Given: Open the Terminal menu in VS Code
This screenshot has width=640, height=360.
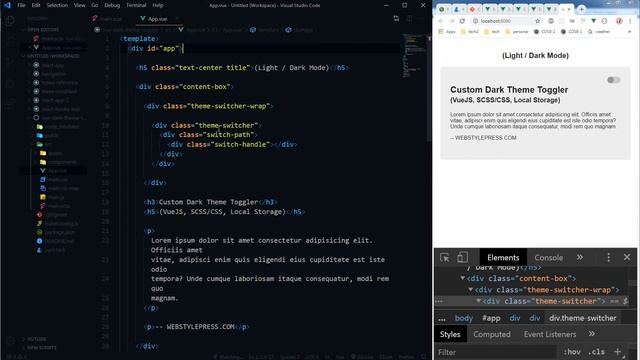Looking at the screenshot, I should (136, 5).
